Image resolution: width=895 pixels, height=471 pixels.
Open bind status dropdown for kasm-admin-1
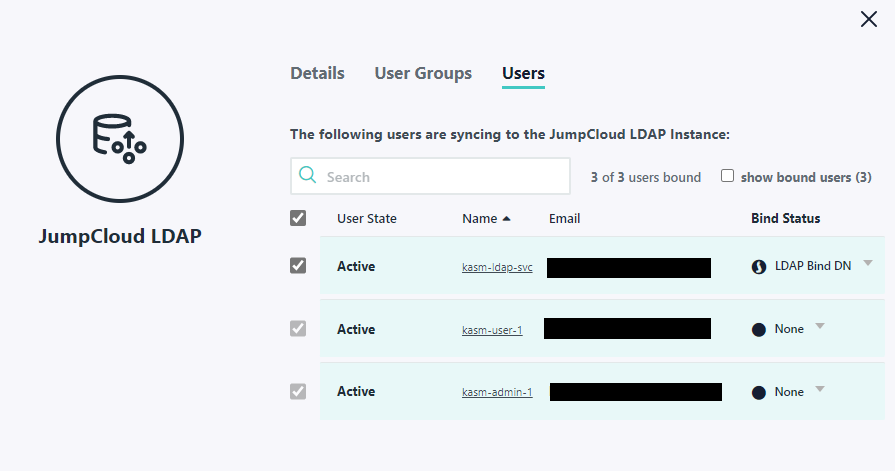819,389
